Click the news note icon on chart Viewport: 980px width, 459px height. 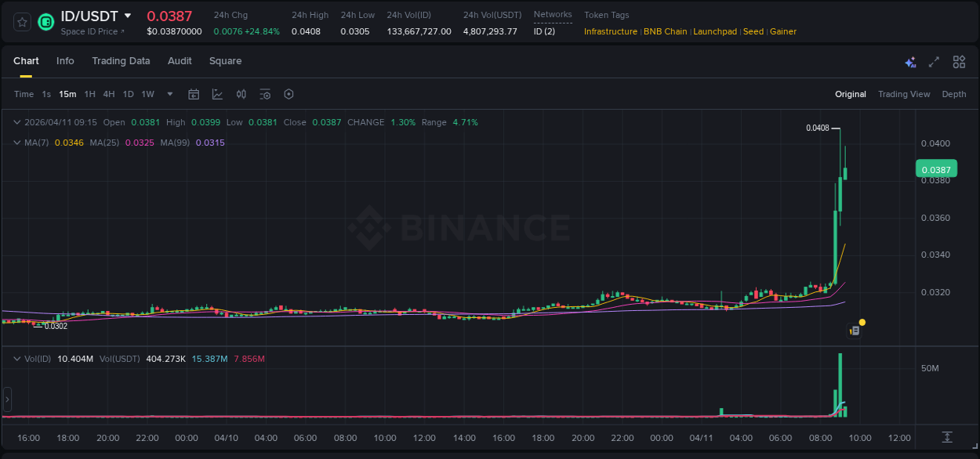point(855,331)
